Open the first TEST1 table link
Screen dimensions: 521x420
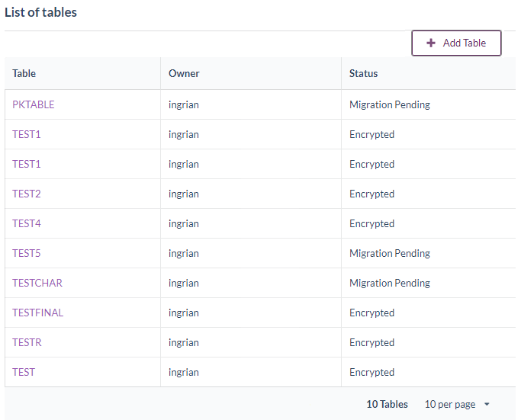coord(27,134)
